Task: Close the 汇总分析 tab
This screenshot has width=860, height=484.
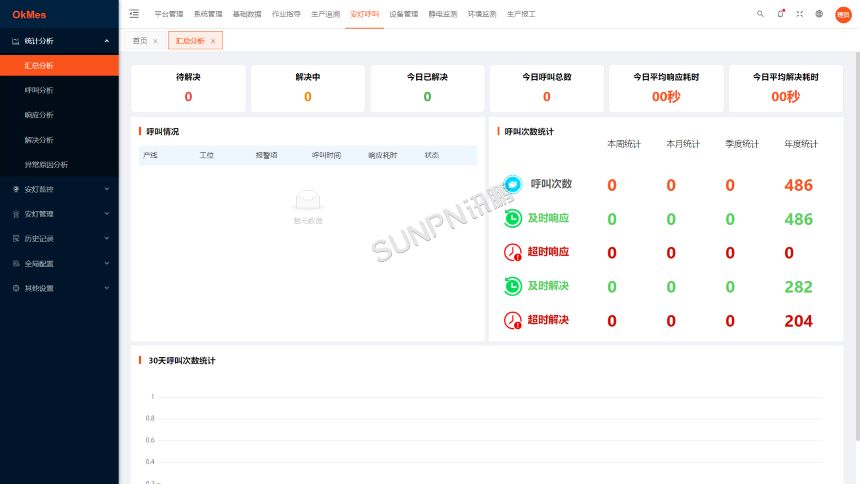Action: pos(213,41)
